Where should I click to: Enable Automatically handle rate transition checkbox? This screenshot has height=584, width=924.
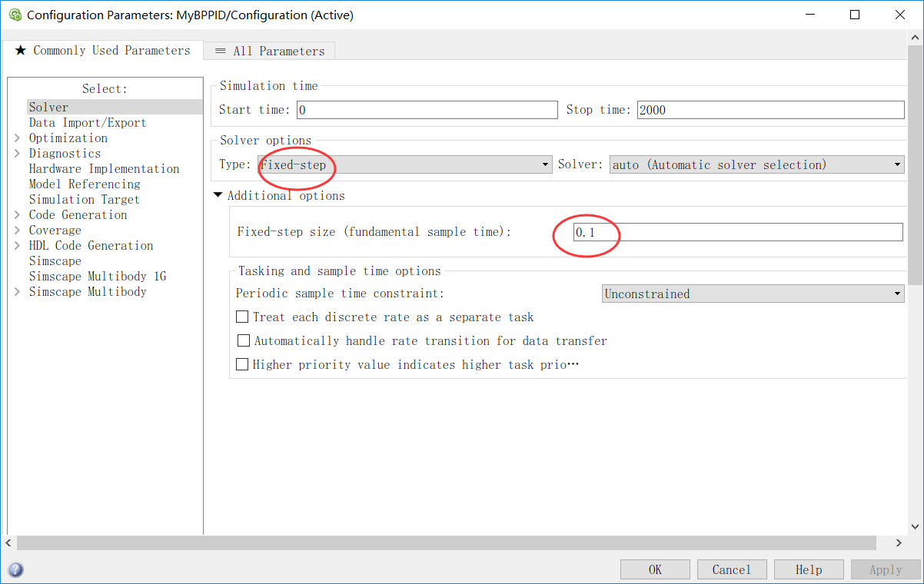(243, 340)
